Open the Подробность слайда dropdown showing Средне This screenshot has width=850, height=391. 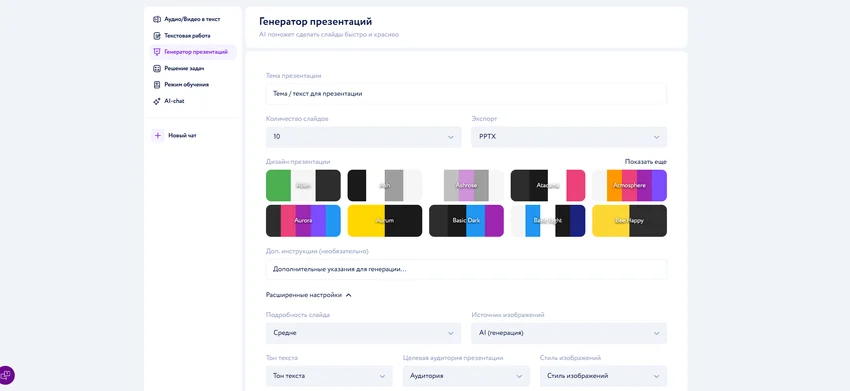coord(363,333)
